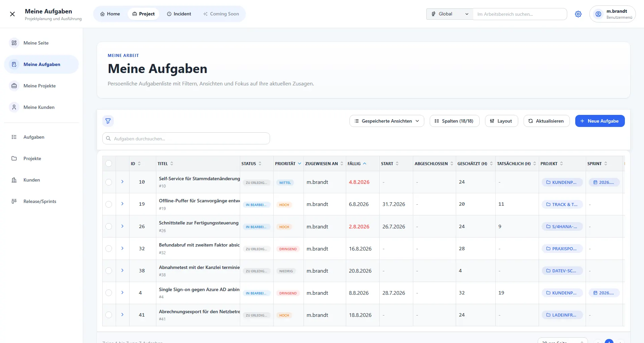Focus the Aufgaben durchsuchen search field
Image resolution: width=644 pixels, height=343 pixels.
coord(186,138)
